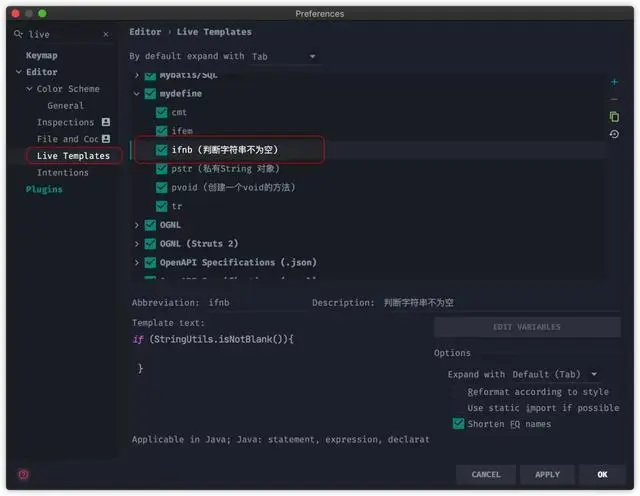Viewport: 640px width, 496px height.
Task: Select Live Templates in sidebar
Action: (73, 156)
